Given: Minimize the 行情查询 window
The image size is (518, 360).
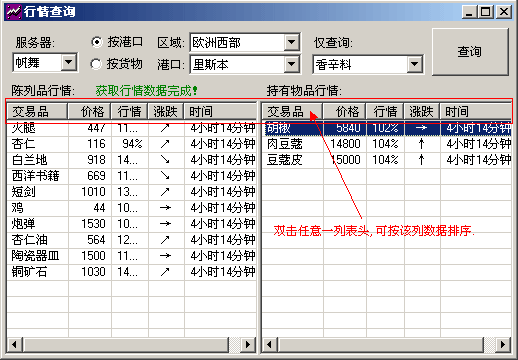Looking at the screenshot, I should [x=469, y=12].
